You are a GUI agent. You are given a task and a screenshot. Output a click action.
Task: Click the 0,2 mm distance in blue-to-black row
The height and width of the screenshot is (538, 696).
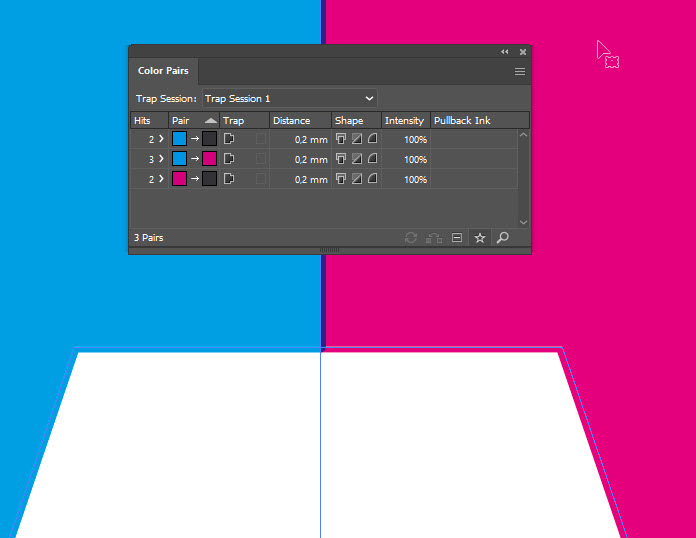311,140
